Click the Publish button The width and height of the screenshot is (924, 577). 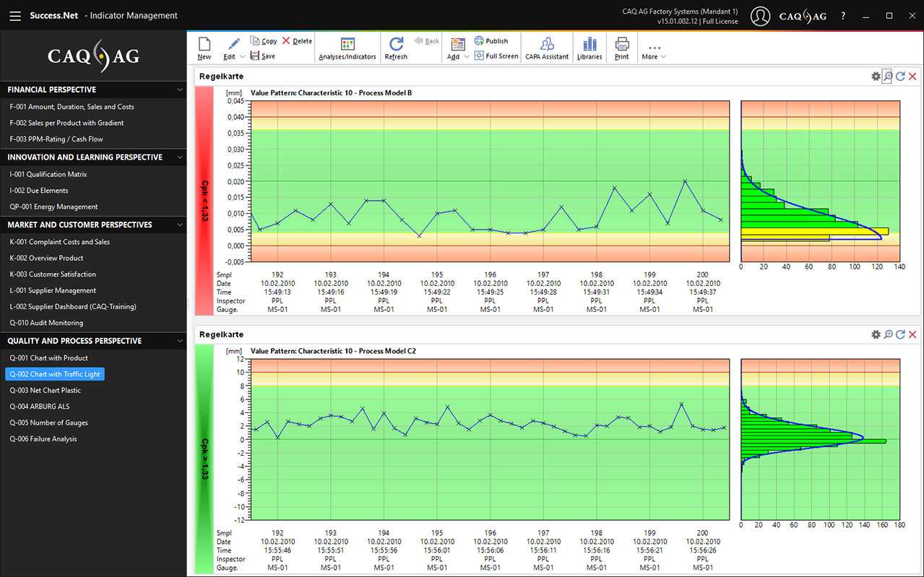tap(491, 41)
